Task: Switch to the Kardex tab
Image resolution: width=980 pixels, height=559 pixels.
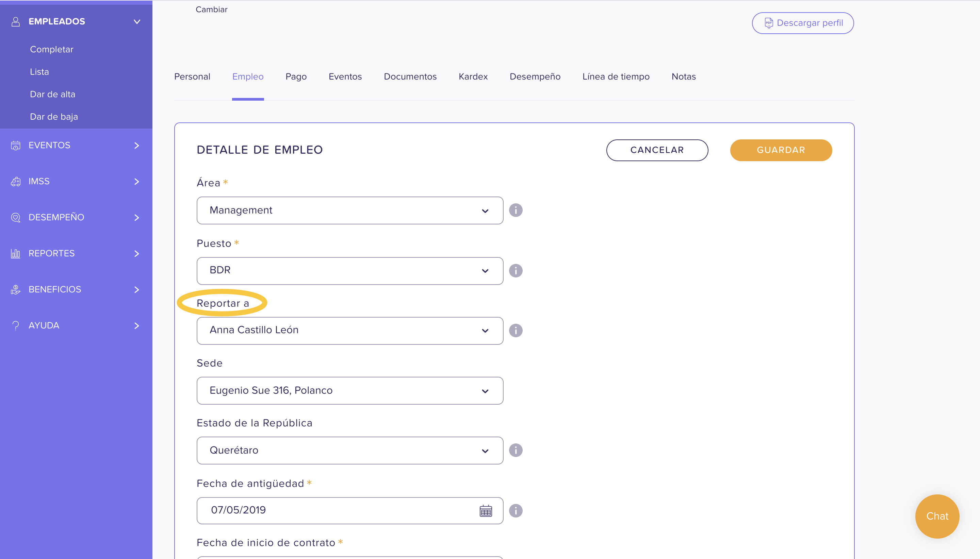Action: (473, 77)
